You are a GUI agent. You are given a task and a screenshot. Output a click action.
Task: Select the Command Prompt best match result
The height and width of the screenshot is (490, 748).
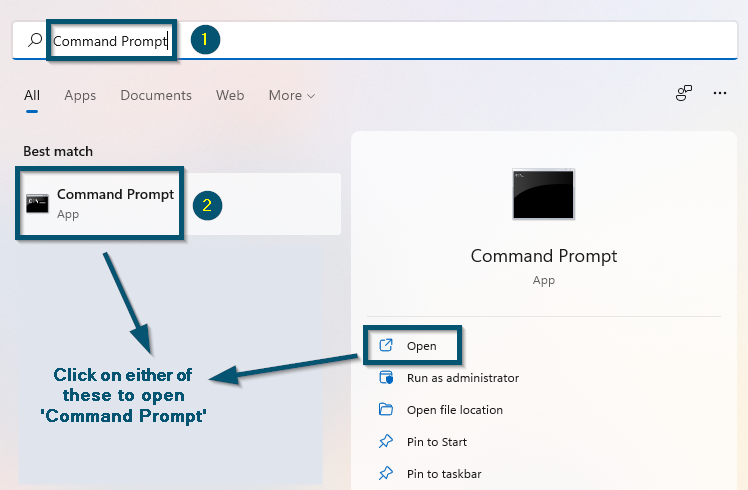click(x=180, y=204)
